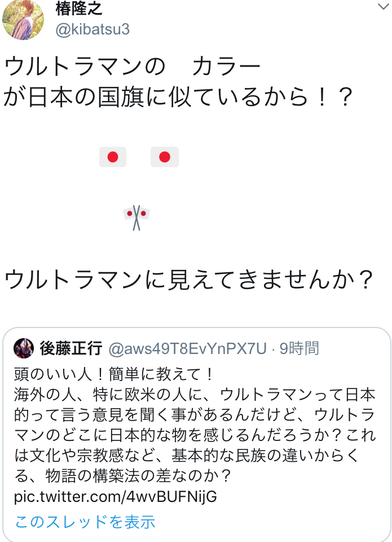
Task: Click the quoted line starting with 海外の人
Action: [x=195, y=395]
